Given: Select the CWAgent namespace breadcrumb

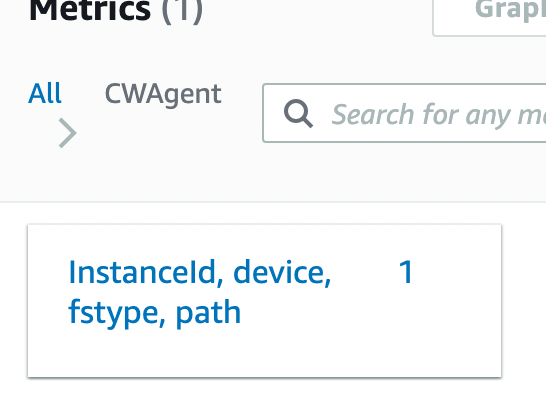Looking at the screenshot, I should coord(163,94).
